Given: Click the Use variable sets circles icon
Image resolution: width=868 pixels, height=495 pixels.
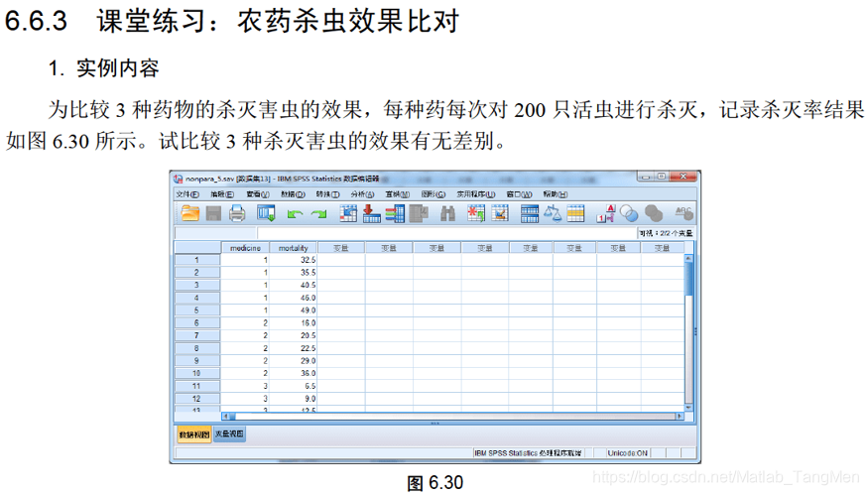Looking at the screenshot, I should pos(629,213).
